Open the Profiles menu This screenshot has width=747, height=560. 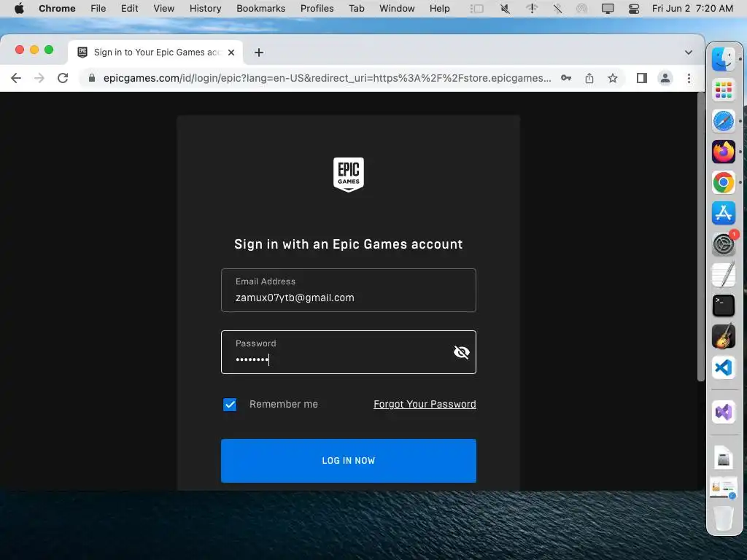pyautogui.click(x=317, y=9)
